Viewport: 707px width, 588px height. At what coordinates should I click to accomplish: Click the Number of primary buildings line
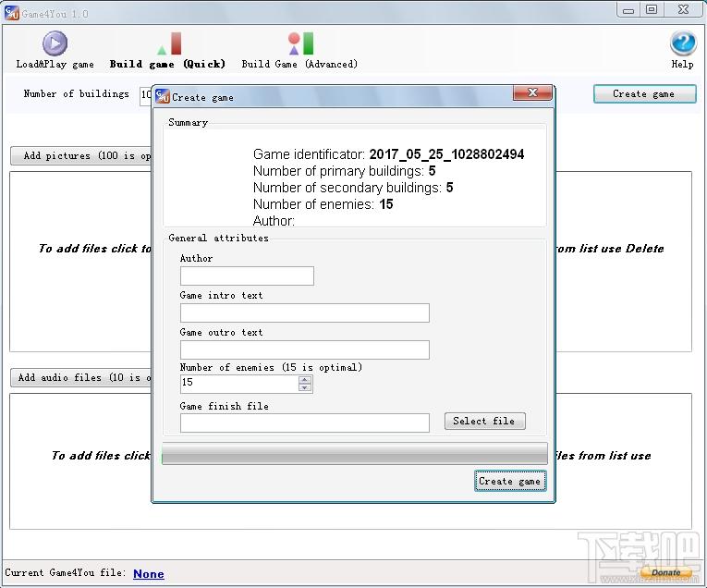pos(344,171)
